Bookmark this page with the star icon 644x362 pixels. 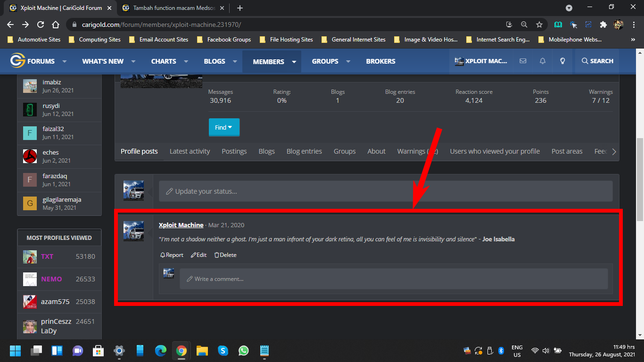pyautogui.click(x=539, y=25)
